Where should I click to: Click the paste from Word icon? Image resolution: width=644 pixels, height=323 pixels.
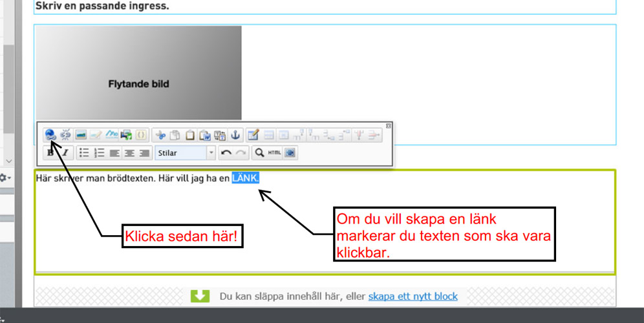click(205, 134)
